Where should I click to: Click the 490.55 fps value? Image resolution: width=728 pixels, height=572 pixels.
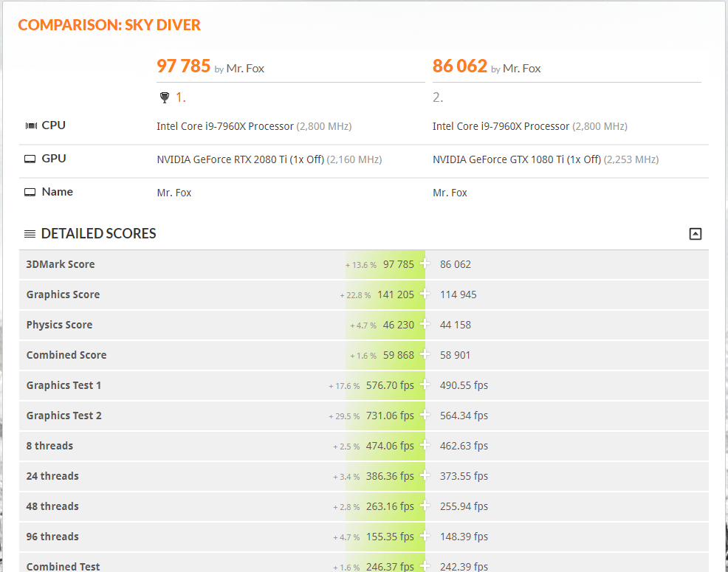coord(464,385)
